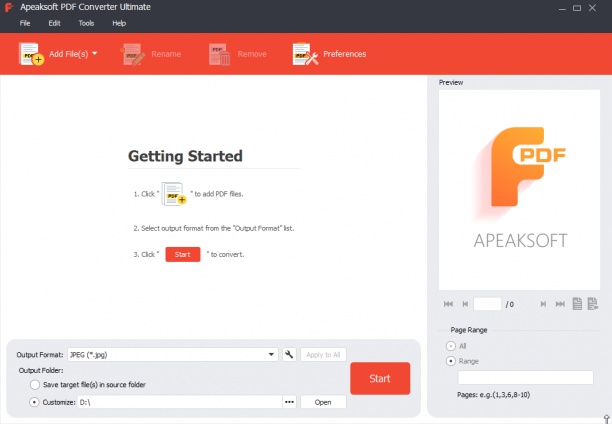Viewport: 612px width, 424px height.
Task: Expand the Add File(s) dropdown arrow
Action: pos(94,53)
